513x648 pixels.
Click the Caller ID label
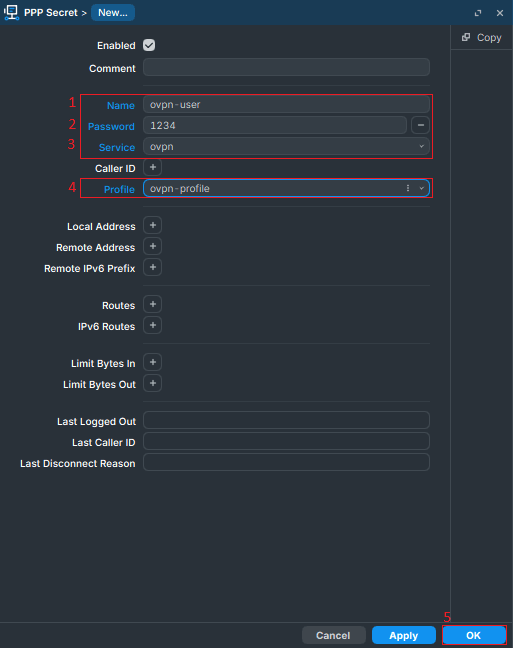point(115,169)
